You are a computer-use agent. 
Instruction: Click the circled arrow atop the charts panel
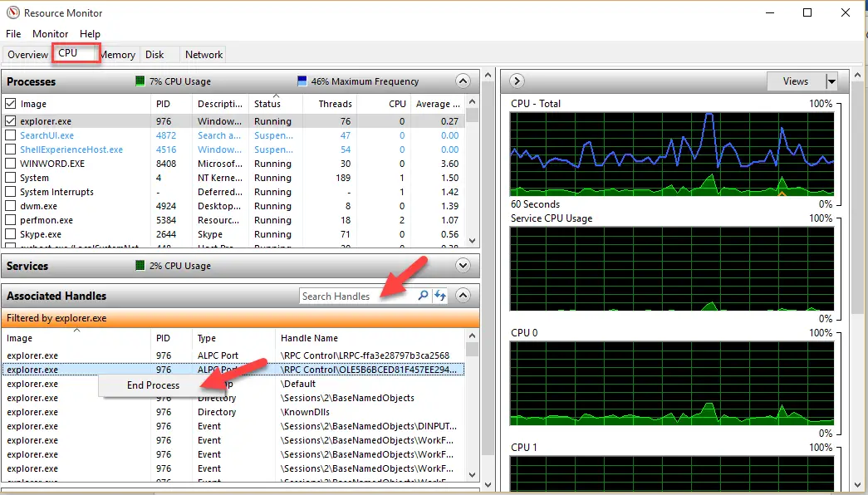click(x=517, y=81)
